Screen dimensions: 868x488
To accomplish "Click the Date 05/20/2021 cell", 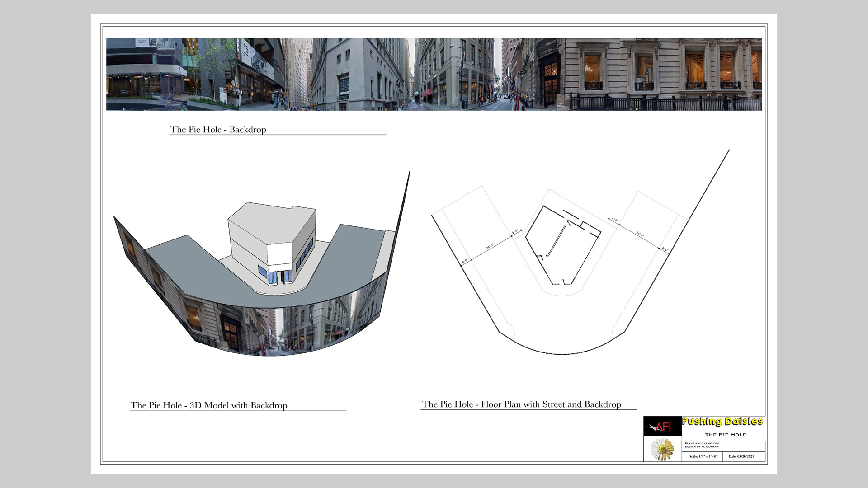I will [x=741, y=456].
